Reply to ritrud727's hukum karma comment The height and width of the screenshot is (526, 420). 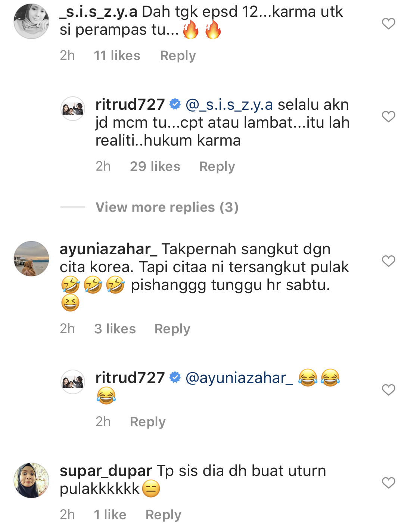(x=217, y=166)
